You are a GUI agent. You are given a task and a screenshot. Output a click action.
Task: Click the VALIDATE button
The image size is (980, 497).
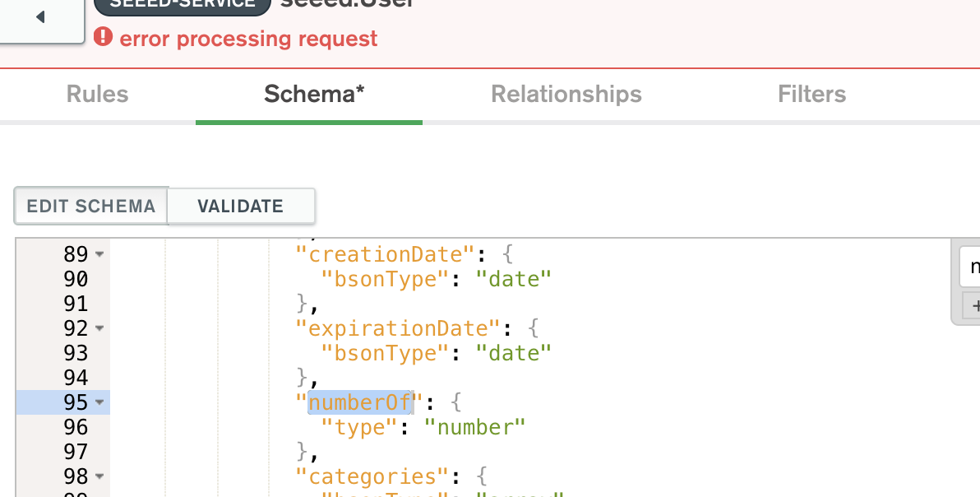coord(240,206)
